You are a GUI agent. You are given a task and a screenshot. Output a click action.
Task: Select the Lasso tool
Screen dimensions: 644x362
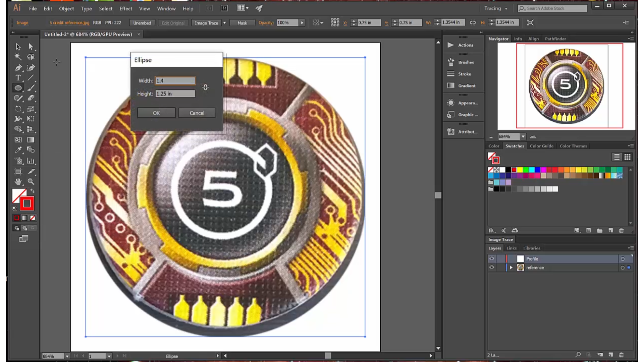pos(31,57)
